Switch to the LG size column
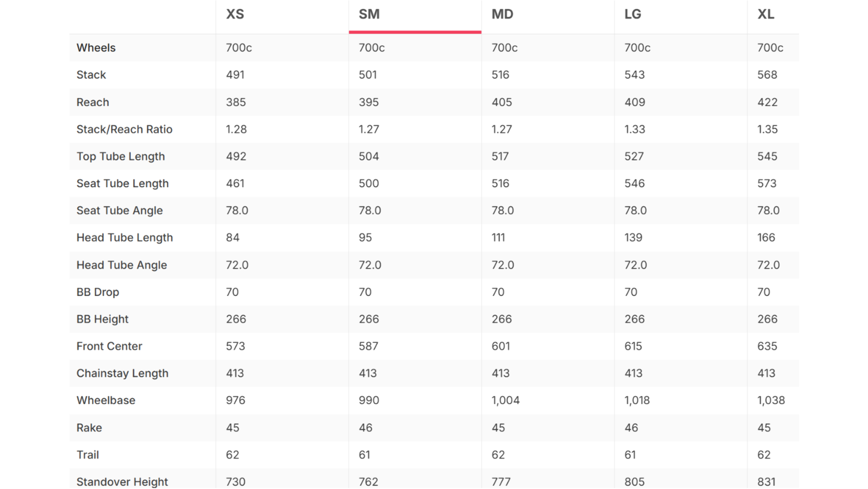868x489 pixels. pos(633,14)
